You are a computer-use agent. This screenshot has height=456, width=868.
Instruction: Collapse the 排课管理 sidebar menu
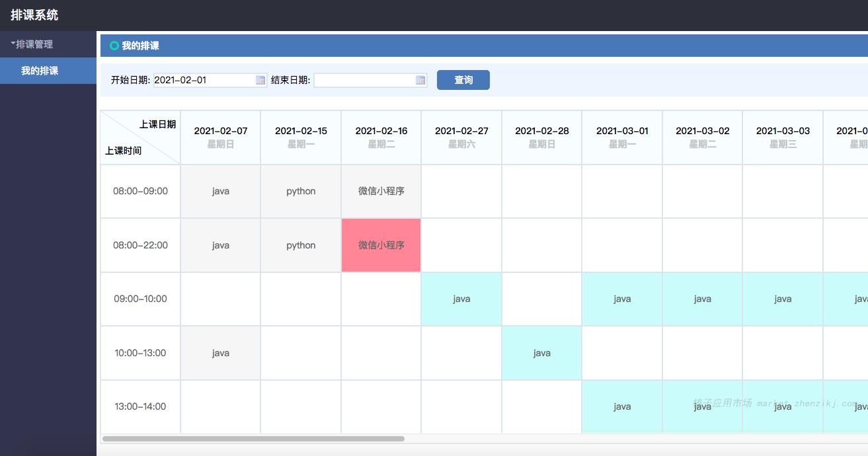point(32,44)
